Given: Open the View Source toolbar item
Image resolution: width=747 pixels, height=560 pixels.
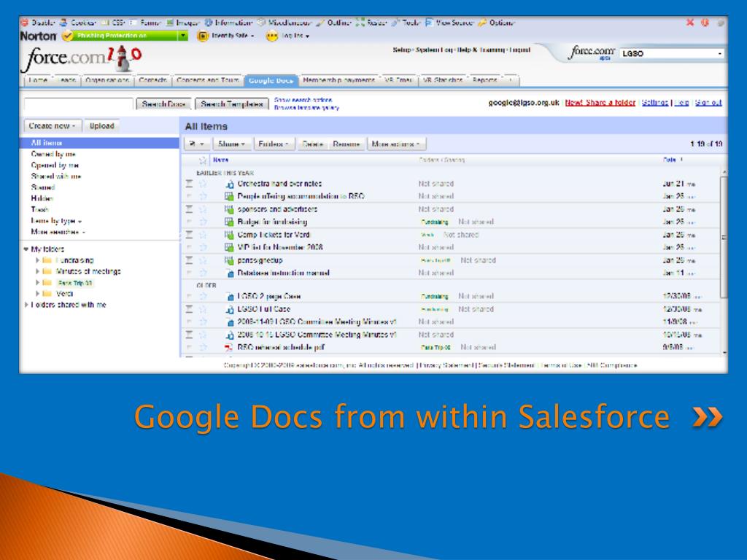Looking at the screenshot, I should pyautogui.click(x=449, y=23).
